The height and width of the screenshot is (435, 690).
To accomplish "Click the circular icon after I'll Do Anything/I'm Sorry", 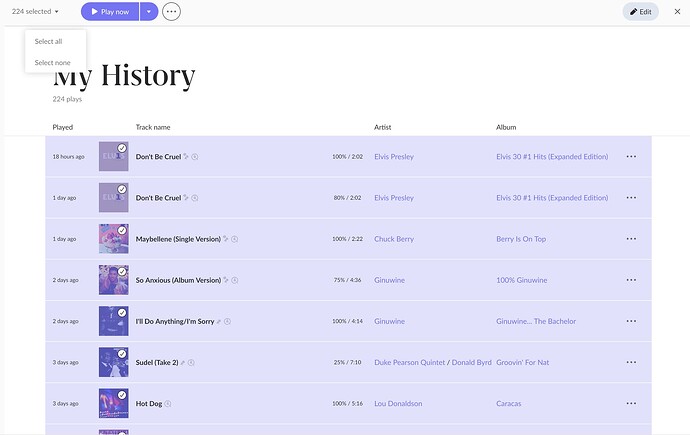I will [228, 322].
